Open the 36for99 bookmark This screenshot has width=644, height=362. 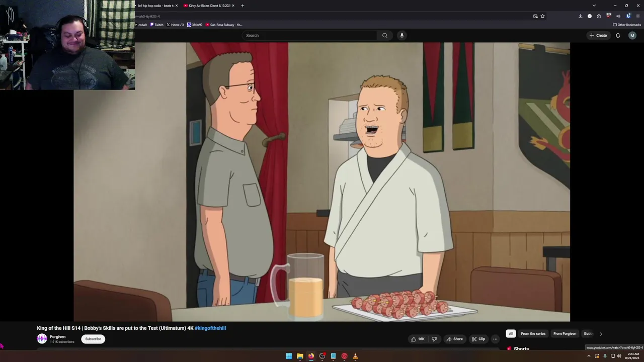[x=195, y=25]
